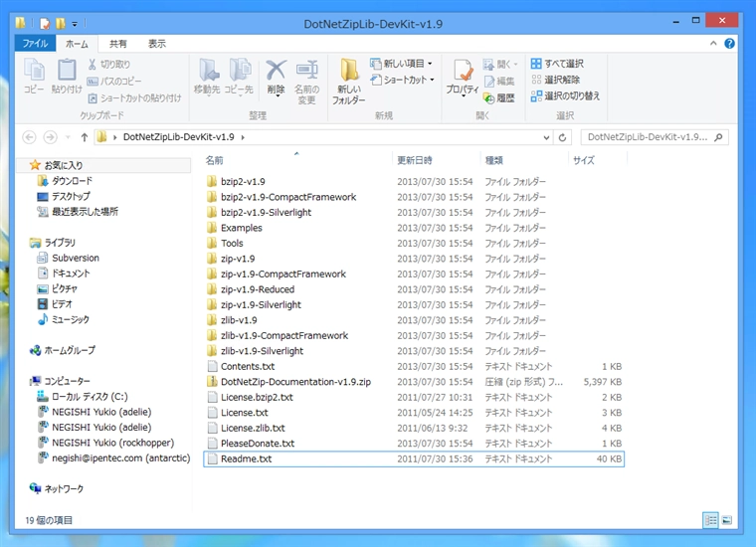Open the New item (新しい項目) dropdown
756x547 pixels.
(401, 64)
